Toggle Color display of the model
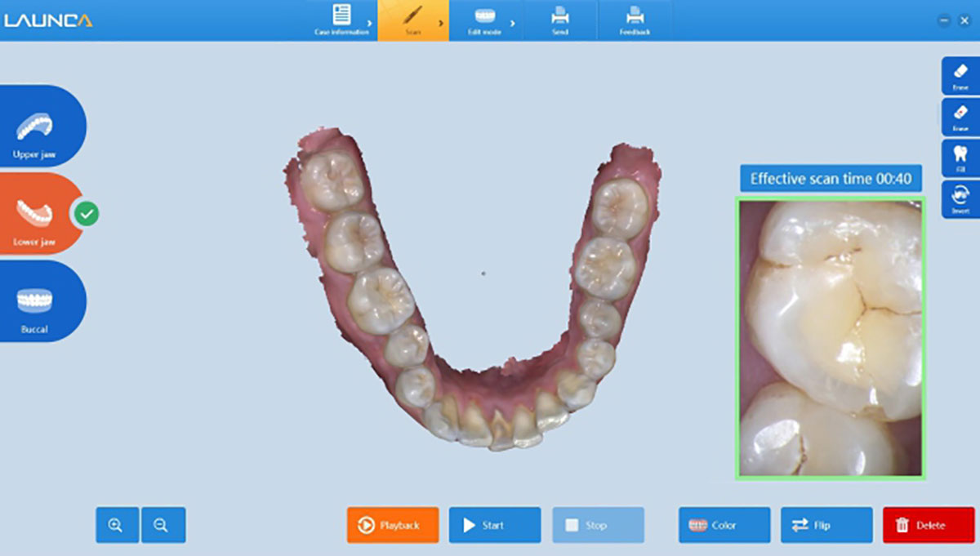 [x=724, y=525]
